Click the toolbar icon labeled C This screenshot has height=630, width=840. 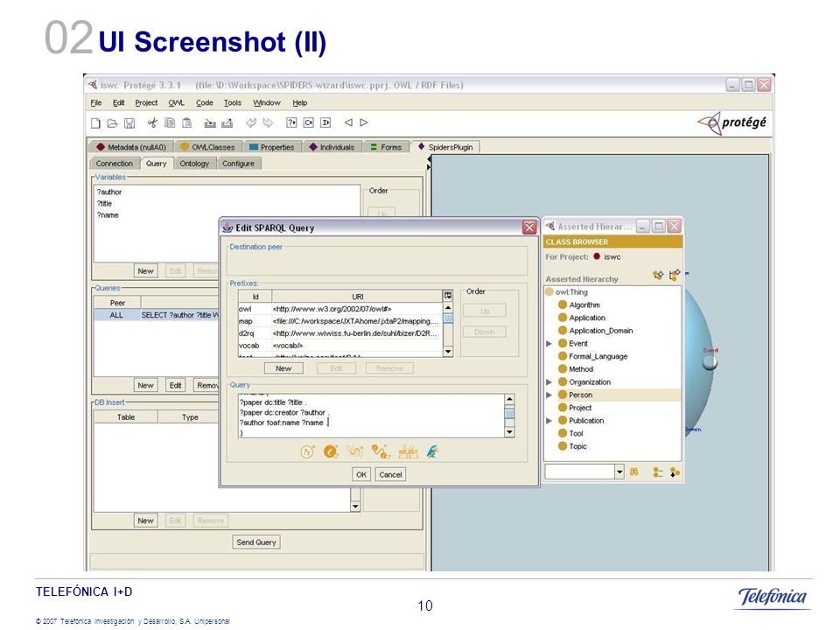tap(309, 122)
